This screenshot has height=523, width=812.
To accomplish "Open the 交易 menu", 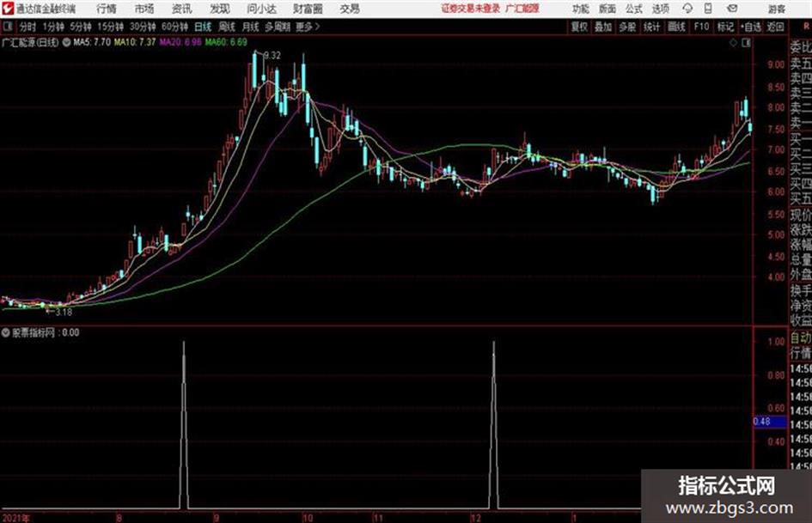I will [x=350, y=9].
